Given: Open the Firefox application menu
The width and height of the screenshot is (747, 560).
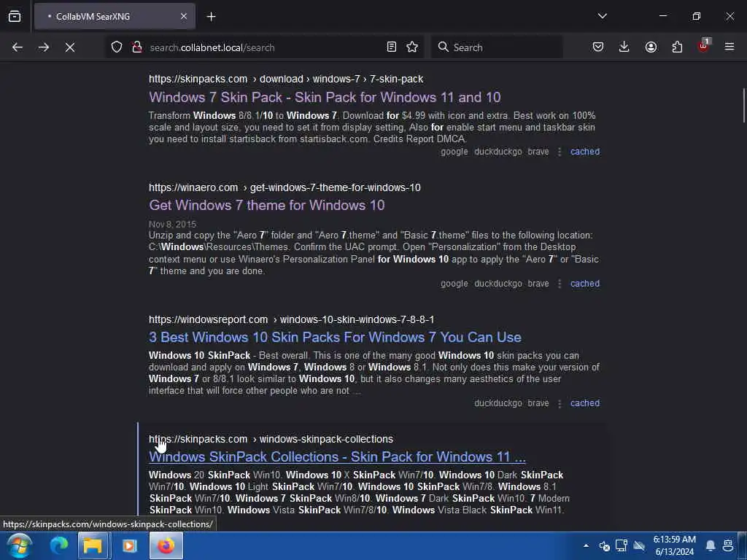Looking at the screenshot, I should 729,47.
